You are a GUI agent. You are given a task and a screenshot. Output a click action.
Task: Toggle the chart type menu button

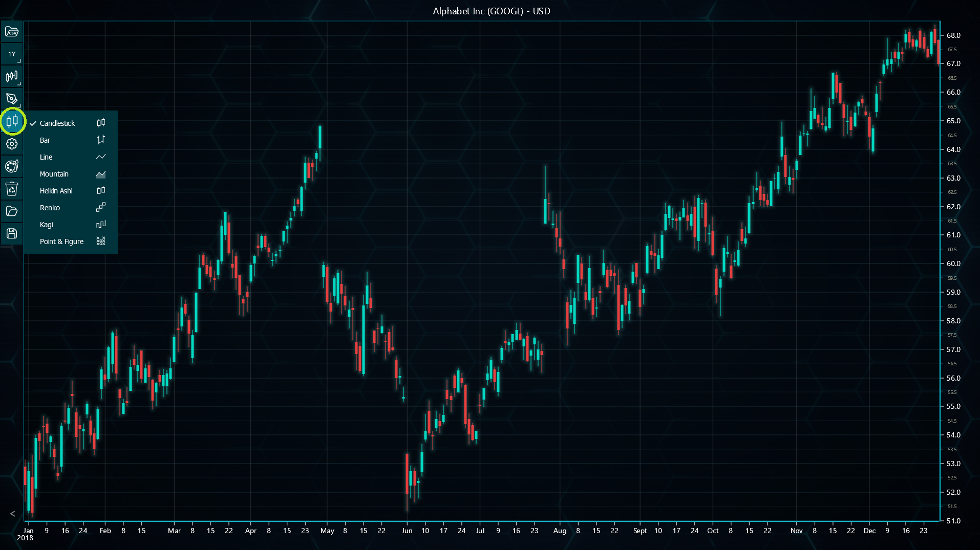point(12,121)
